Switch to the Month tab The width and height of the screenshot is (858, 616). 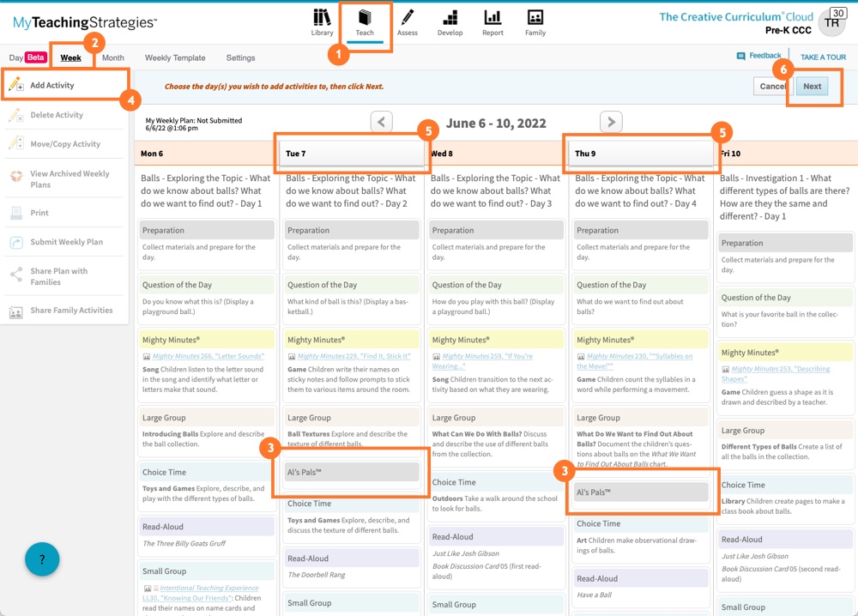click(x=112, y=58)
